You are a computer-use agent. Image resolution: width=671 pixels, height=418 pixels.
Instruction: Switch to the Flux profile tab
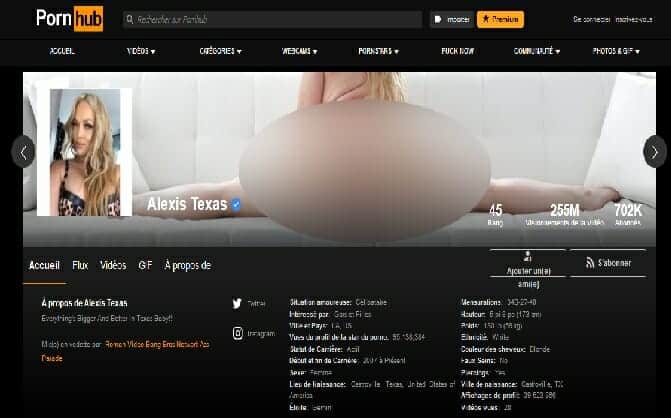[80, 265]
